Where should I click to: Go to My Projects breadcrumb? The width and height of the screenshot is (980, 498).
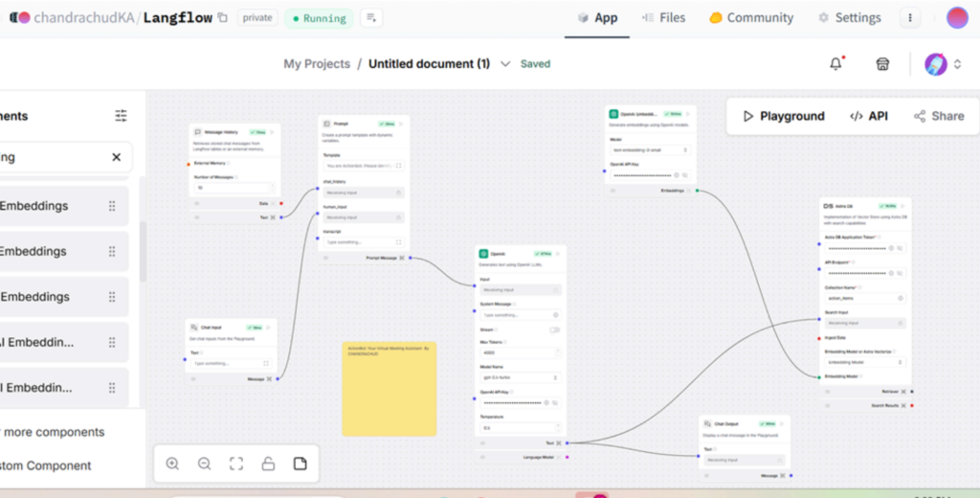pos(317,64)
